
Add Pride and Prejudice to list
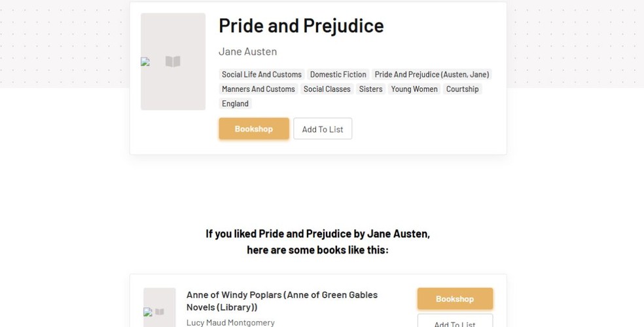[x=323, y=129]
